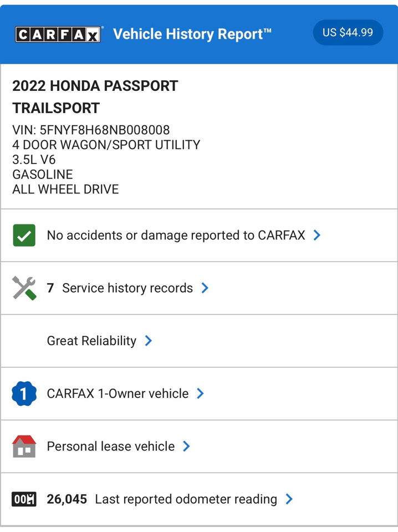Expand the Great Reliability chevron
This screenshot has width=398, height=532.
coord(149,341)
